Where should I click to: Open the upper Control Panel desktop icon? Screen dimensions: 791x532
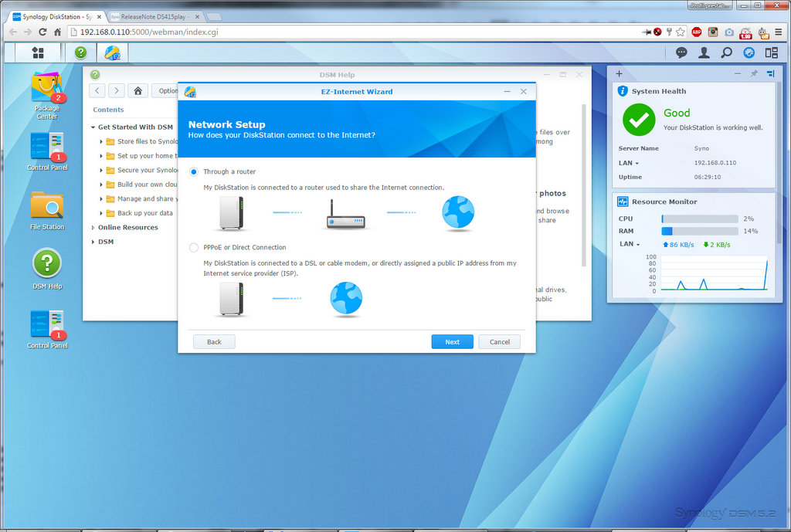[47, 151]
